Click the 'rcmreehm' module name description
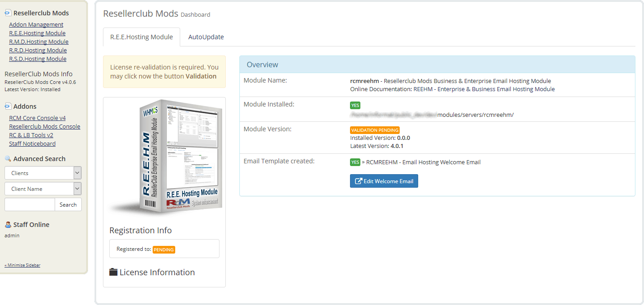Viewport: 644px width, 305px height. pyautogui.click(x=451, y=81)
